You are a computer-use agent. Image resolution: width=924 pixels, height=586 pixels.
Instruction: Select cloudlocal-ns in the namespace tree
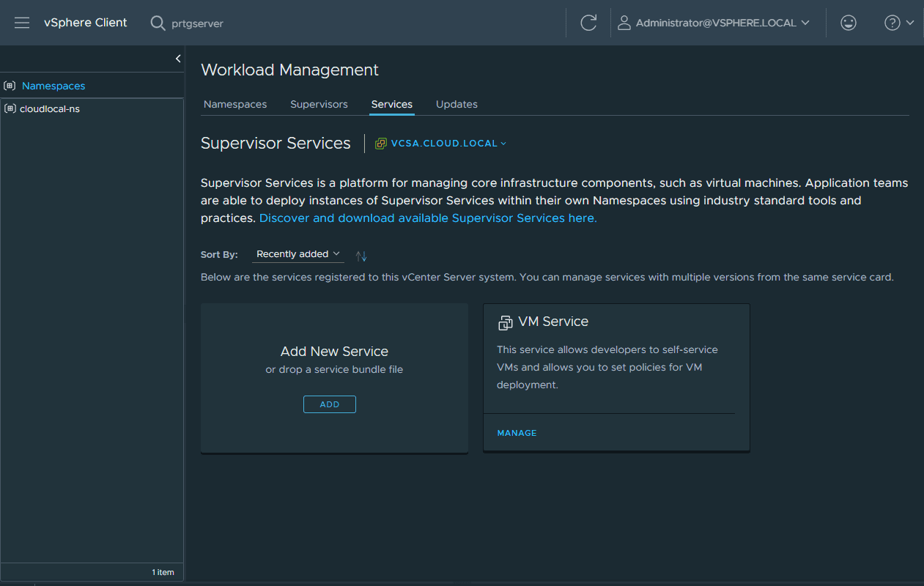[49, 108]
